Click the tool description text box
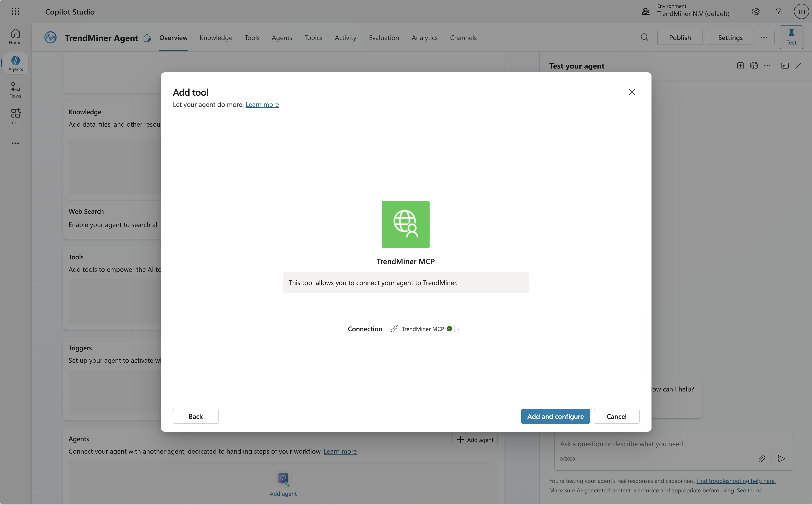 point(406,282)
